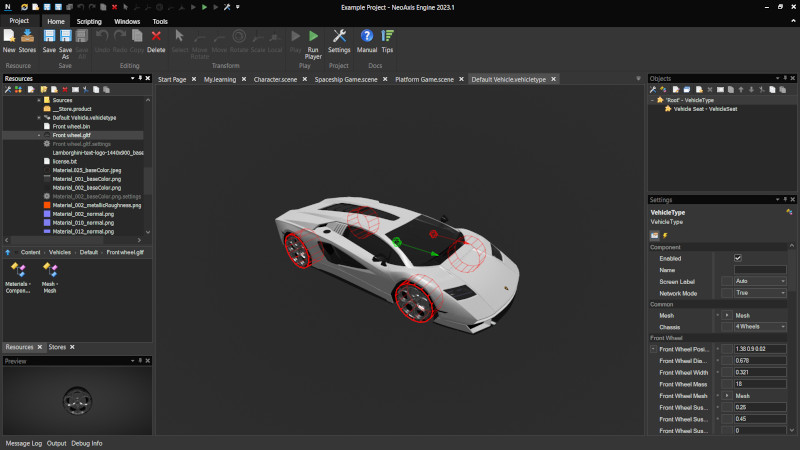Click the move up arrow in Objects toolbar
Viewport: 800px width, 450px height.
click(x=741, y=90)
